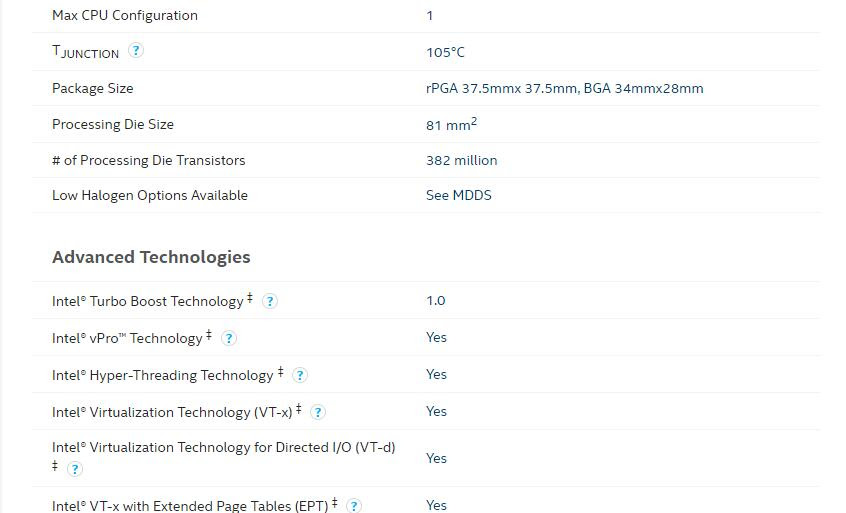The height and width of the screenshot is (513, 846).
Task: Open Turbo Boost Technology help tooltip icon
Action: [269, 301]
